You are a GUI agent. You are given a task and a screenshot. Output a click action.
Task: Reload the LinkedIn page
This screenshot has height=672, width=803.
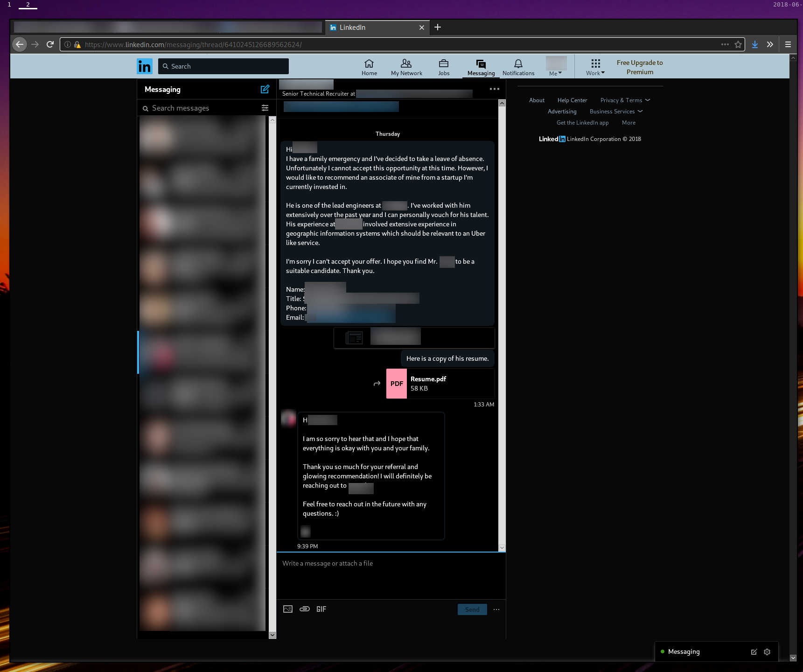tap(50, 44)
